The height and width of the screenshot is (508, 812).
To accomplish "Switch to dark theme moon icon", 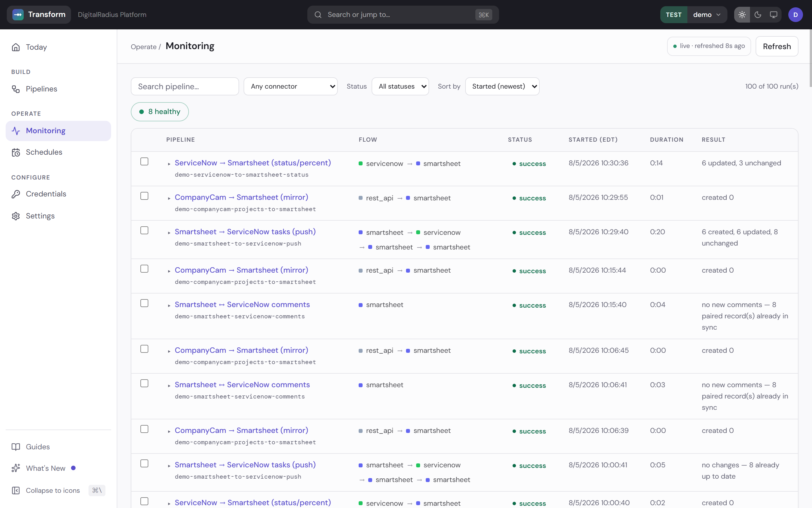I will coord(758,14).
